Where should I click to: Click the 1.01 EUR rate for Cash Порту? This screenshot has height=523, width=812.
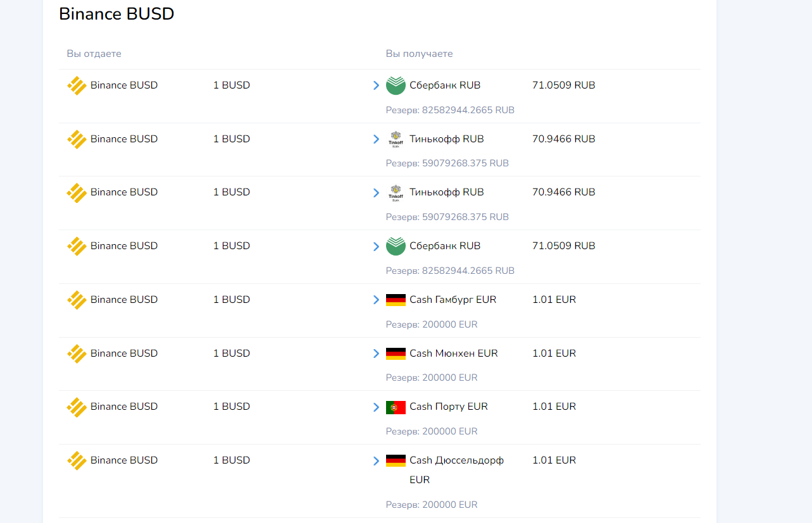[x=554, y=407]
